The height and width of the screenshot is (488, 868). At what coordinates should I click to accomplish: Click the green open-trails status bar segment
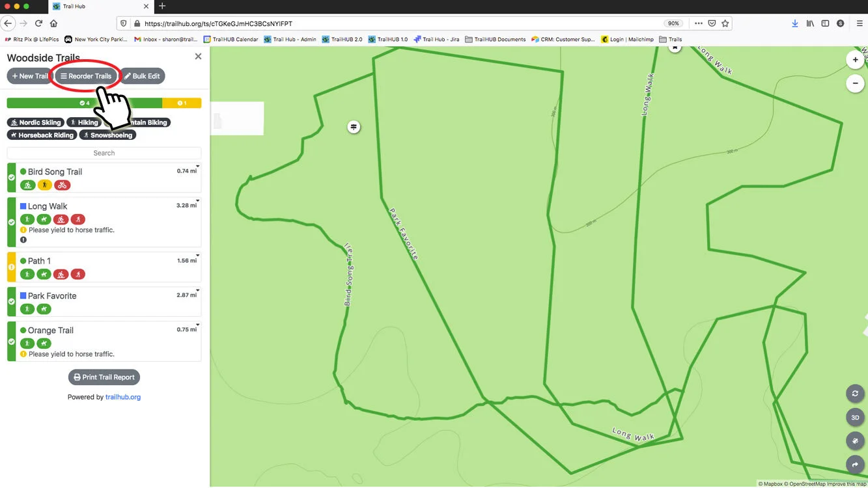point(85,103)
